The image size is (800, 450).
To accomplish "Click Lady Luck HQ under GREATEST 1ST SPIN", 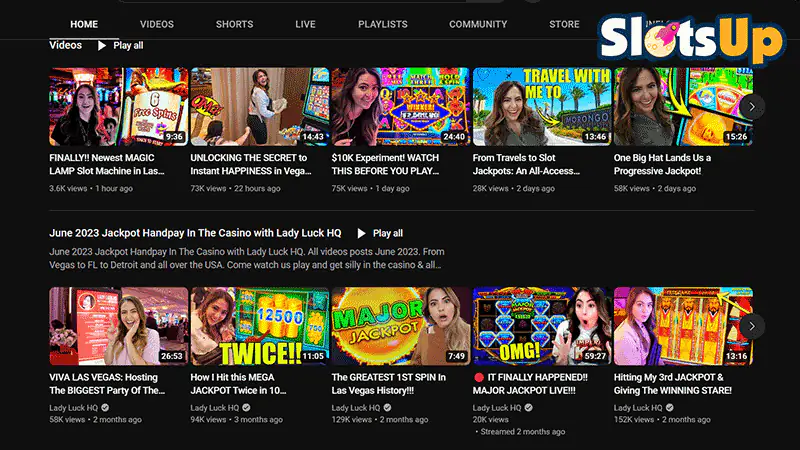I will point(356,408).
